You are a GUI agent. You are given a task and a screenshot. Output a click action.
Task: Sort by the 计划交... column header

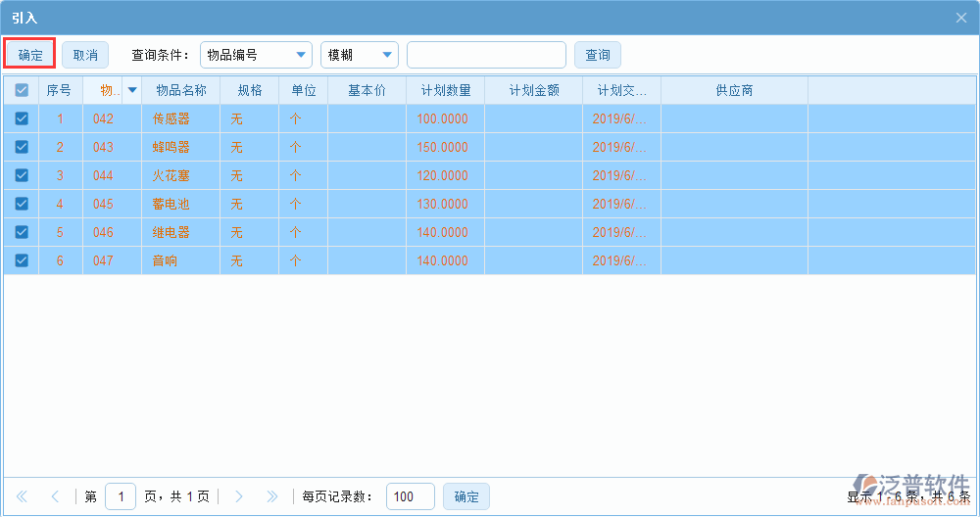[x=622, y=90]
